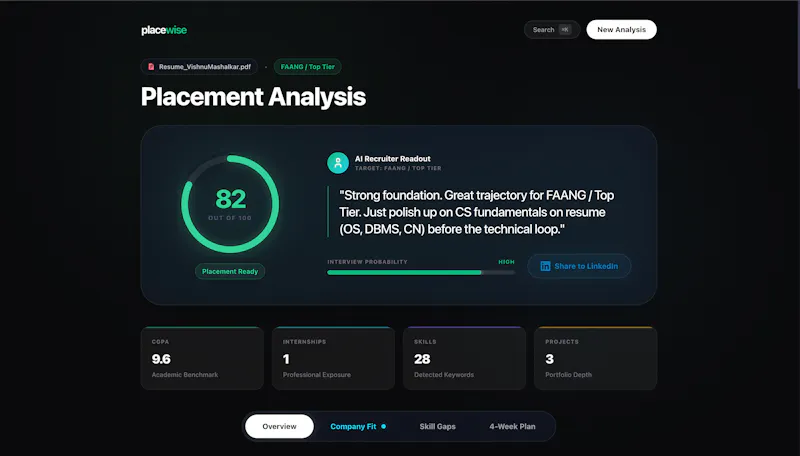Switch to the Overview tab
The width and height of the screenshot is (800, 456).
point(280,426)
